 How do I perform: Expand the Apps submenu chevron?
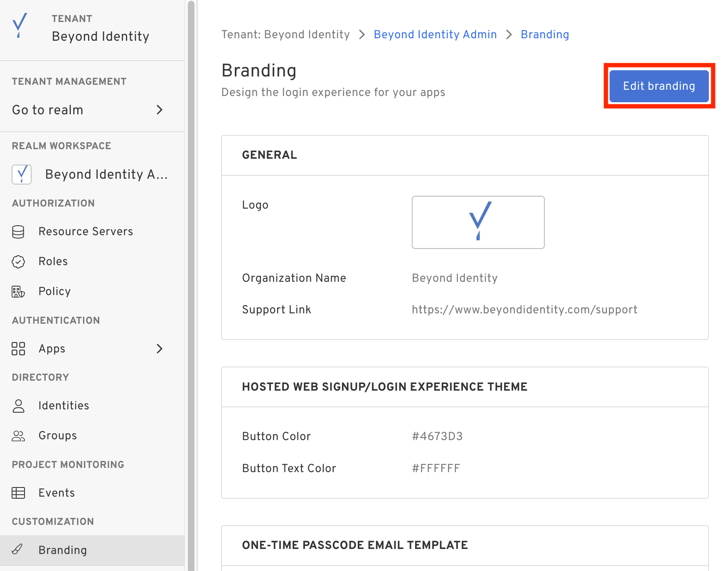coord(160,349)
